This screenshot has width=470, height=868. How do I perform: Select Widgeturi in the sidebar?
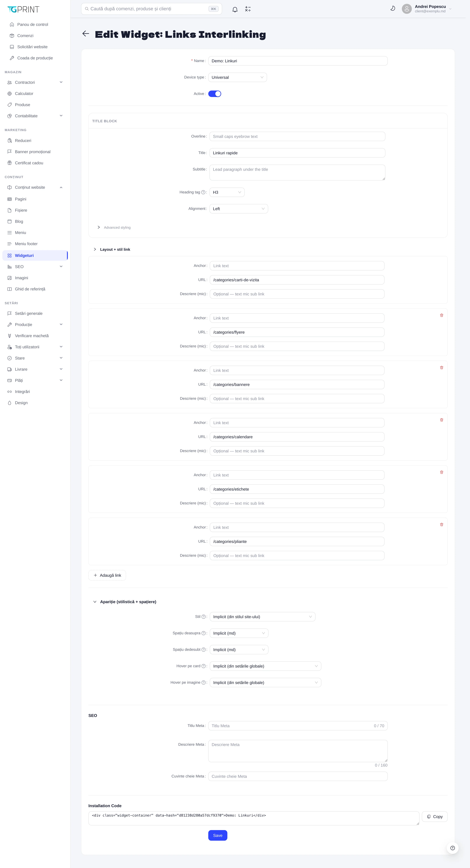click(35, 255)
